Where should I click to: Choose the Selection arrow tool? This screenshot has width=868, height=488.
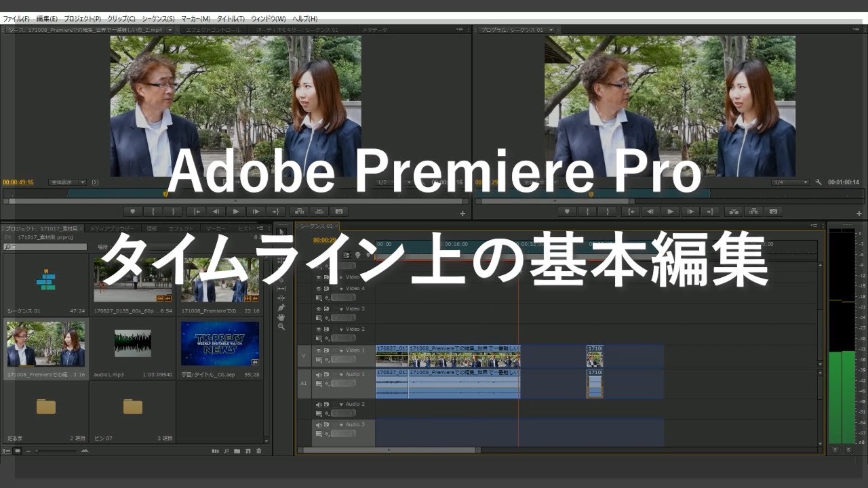pyautogui.click(x=282, y=232)
